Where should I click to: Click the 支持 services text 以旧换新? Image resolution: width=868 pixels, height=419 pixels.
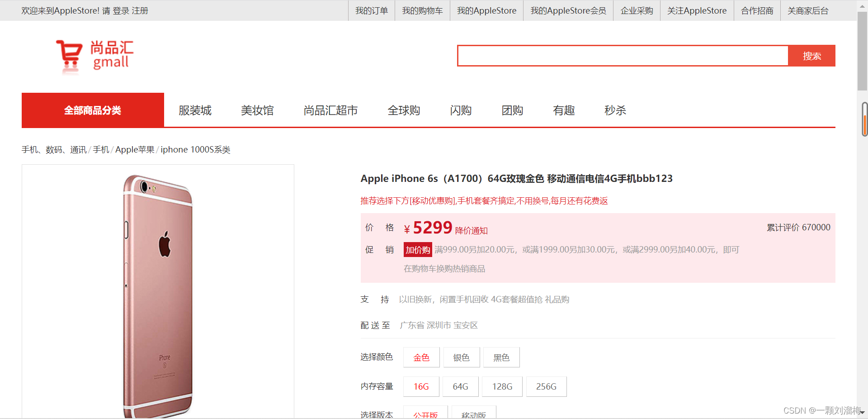pos(415,300)
